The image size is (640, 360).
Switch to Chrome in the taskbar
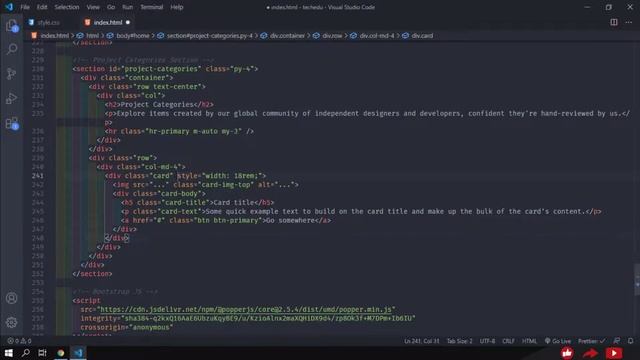coord(60,353)
